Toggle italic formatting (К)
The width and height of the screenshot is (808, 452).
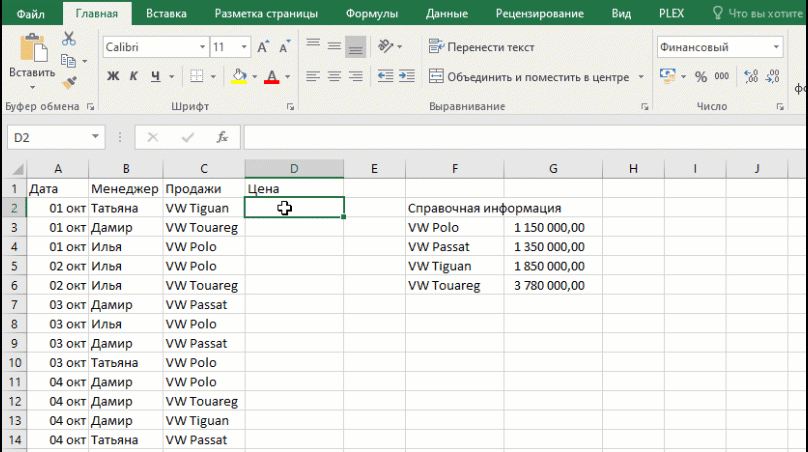click(133, 76)
